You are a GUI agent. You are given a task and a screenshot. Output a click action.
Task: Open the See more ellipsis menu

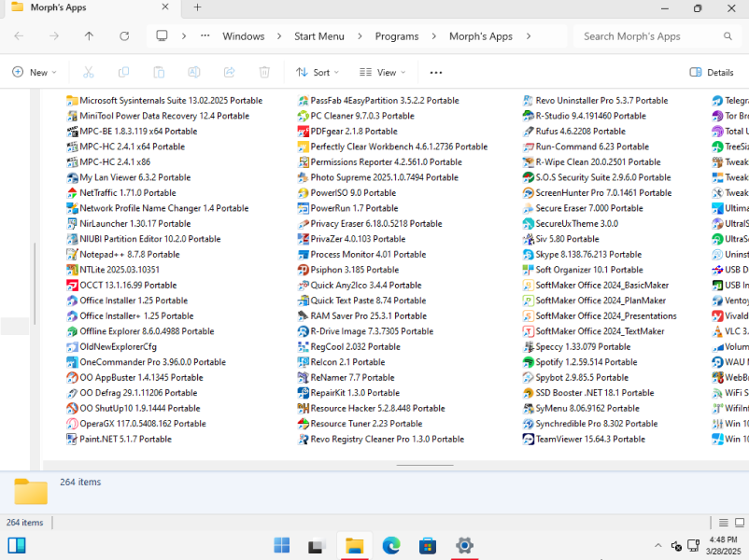tap(435, 73)
